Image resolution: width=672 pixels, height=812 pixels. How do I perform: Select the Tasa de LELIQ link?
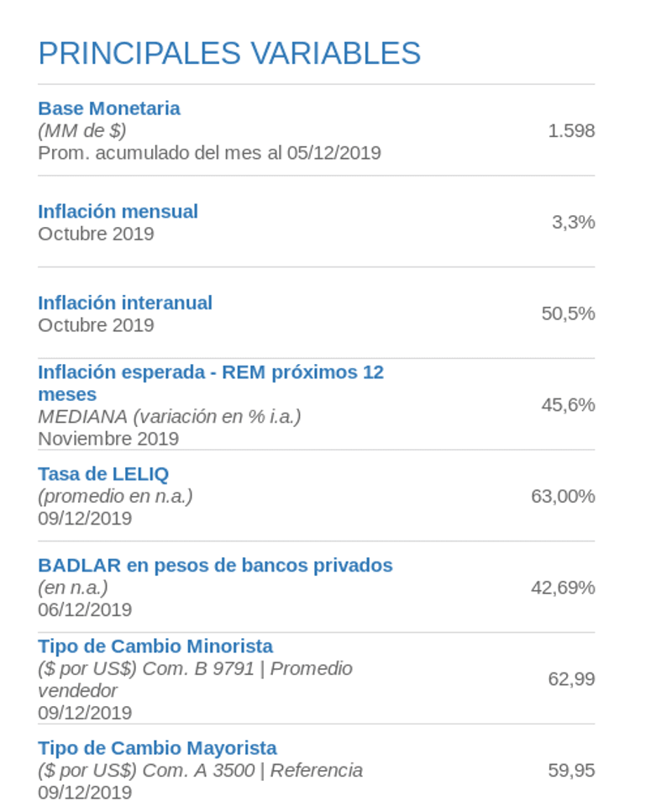pyautogui.click(x=103, y=474)
